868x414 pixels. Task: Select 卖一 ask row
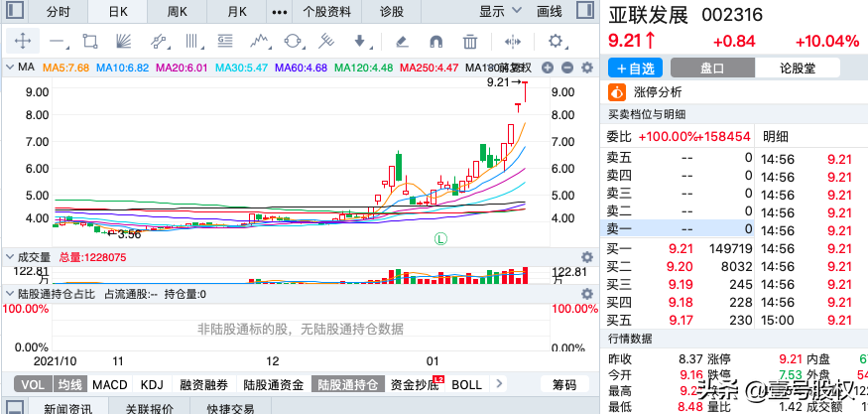pos(679,228)
